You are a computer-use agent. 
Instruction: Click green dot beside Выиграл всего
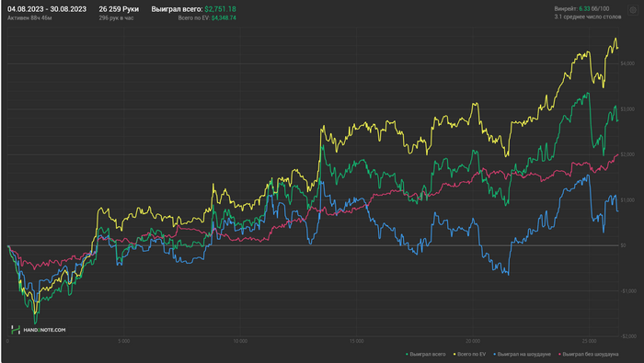click(x=407, y=354)
